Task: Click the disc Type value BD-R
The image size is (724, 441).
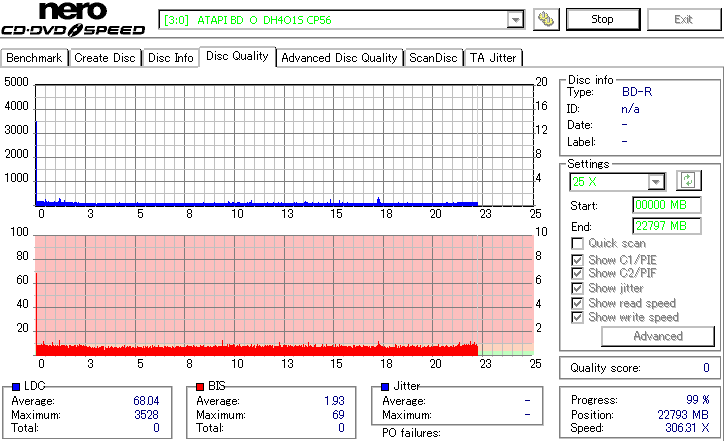Action: (637, 92)
